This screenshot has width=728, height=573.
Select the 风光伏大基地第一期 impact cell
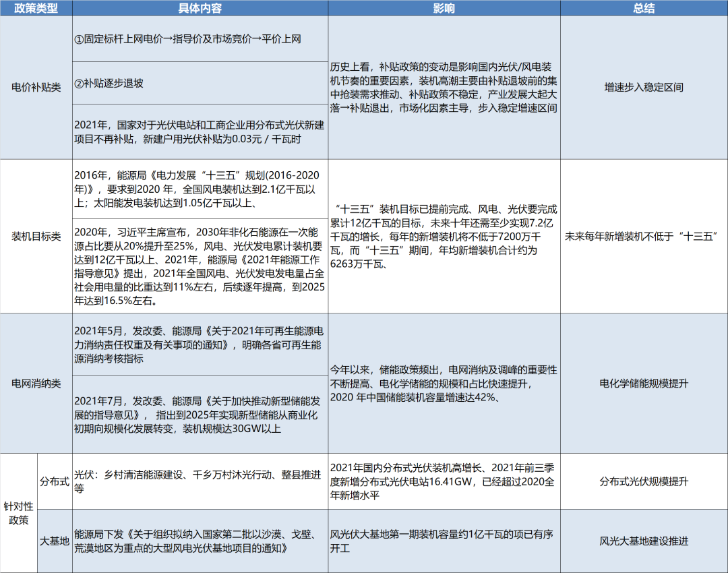(x=444, y=541)
